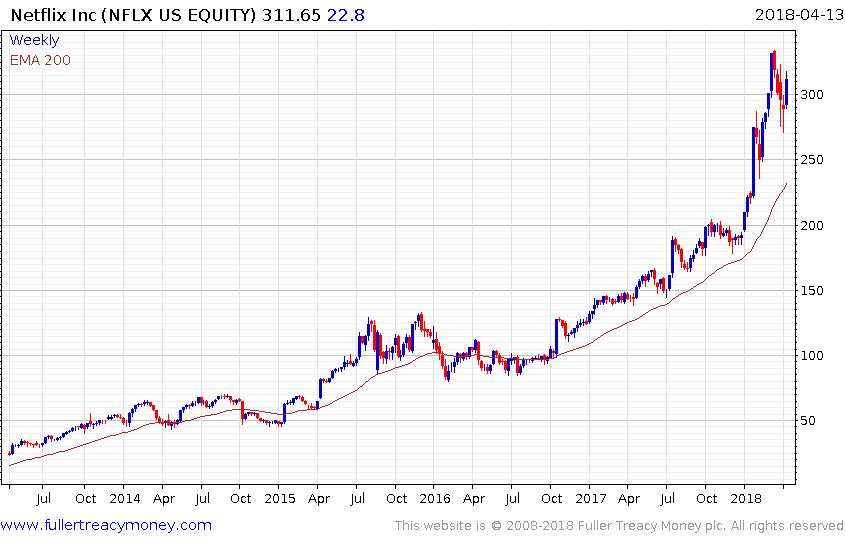Select the chart date 2018-04-13
Image resolution: width=845 pixels, height=540 pixels.
click(x=799, y=15)
